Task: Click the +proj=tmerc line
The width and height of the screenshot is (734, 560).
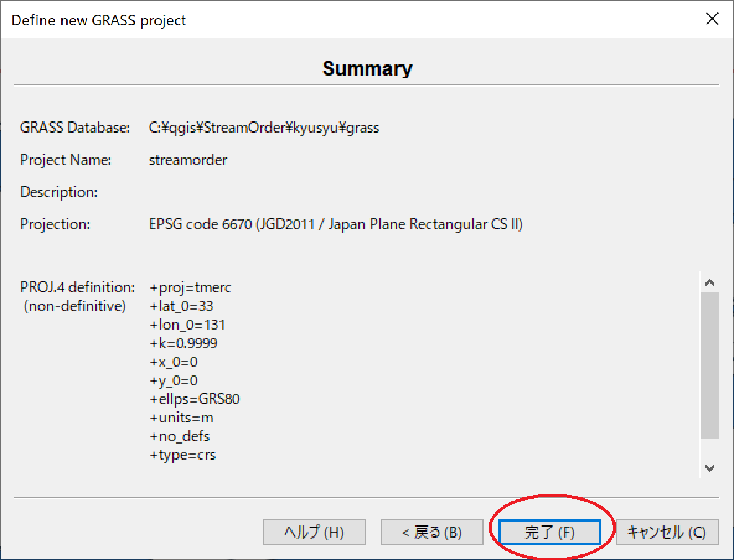Action: [190, 287]
